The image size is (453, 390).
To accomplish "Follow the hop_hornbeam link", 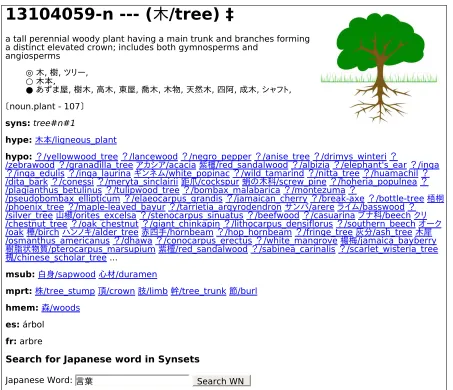I will coord(254,232).
